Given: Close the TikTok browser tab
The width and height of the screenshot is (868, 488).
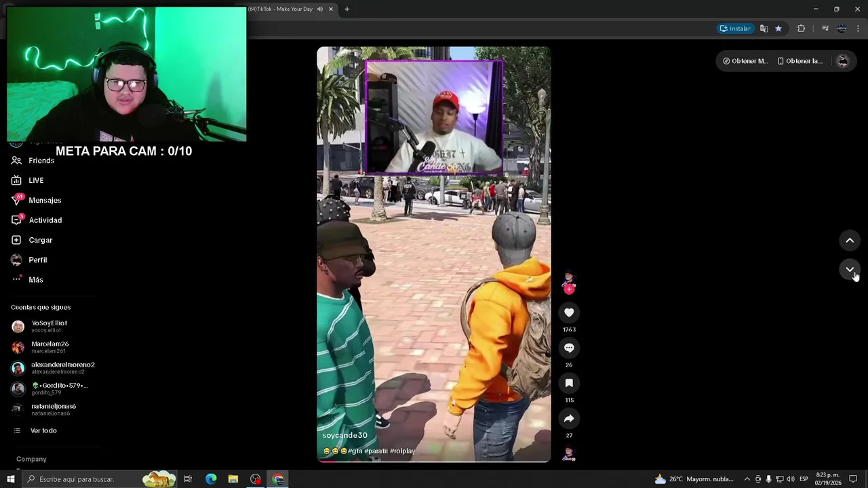Looking at the screenshot, I should (331, 9).
